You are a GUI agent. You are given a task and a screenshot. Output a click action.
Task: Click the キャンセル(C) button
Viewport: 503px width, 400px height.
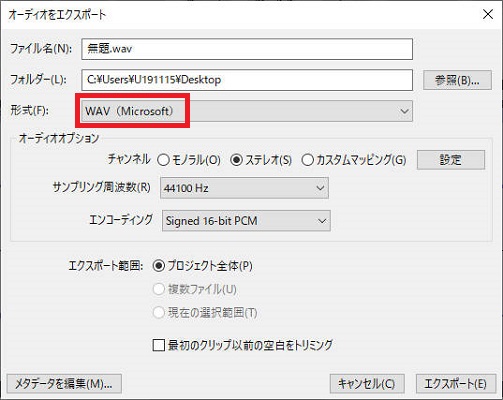click(367, 384)
